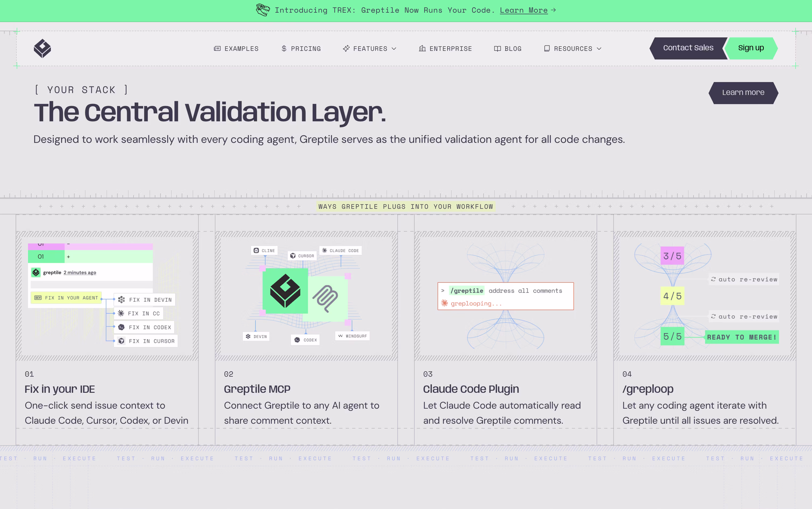Click the Devin icon in MCP diagram
The width and height of the screenshot is (812, 509).
(248, 336)
